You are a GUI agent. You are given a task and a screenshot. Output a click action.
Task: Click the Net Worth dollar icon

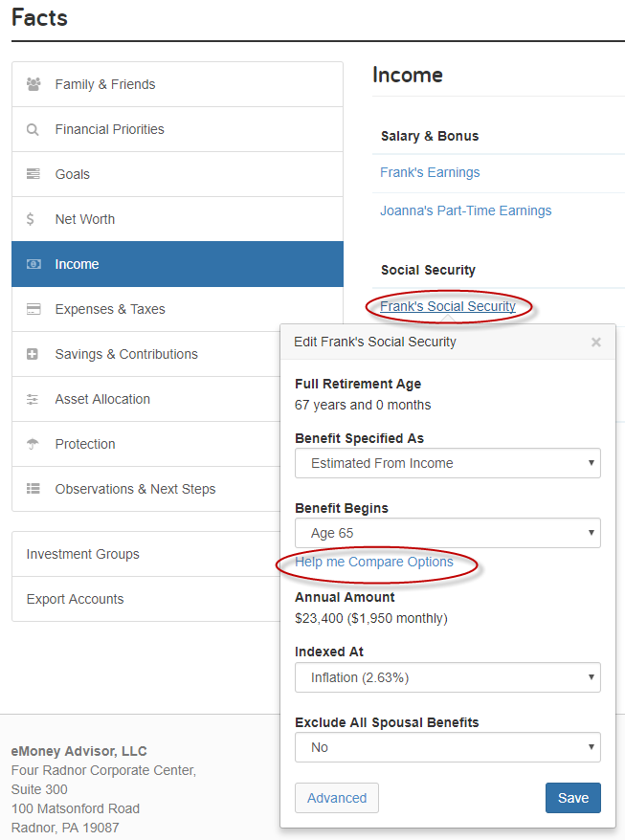(31, 219)
